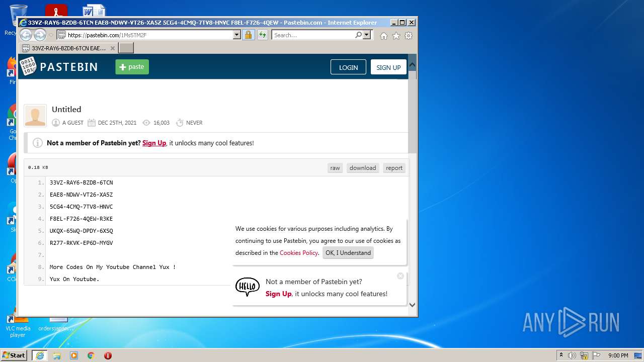Report this paste
This screenshot has height=362, width=644.
[394, 168]
